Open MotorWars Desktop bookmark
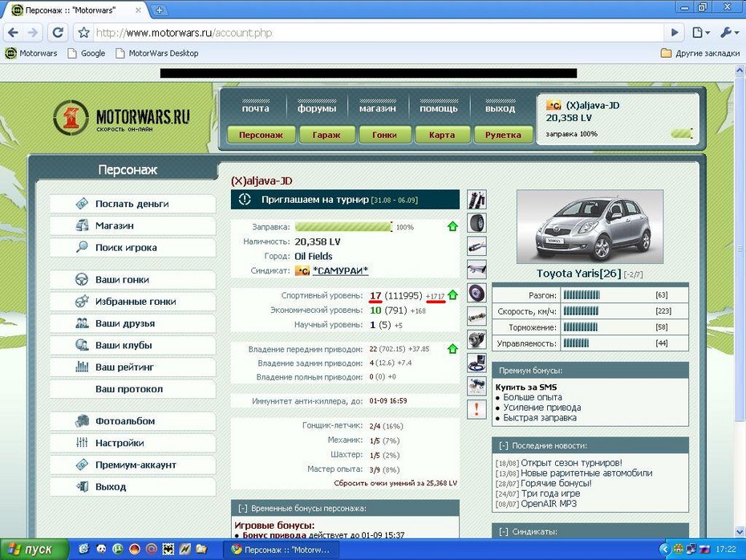The height and width of the screenshot is (560, 746). [157, 53]
